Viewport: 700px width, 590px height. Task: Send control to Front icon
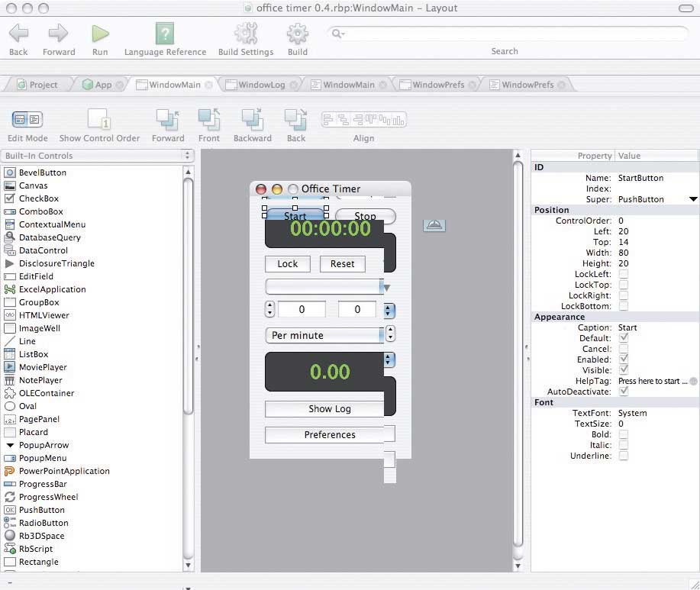[208, 120]
